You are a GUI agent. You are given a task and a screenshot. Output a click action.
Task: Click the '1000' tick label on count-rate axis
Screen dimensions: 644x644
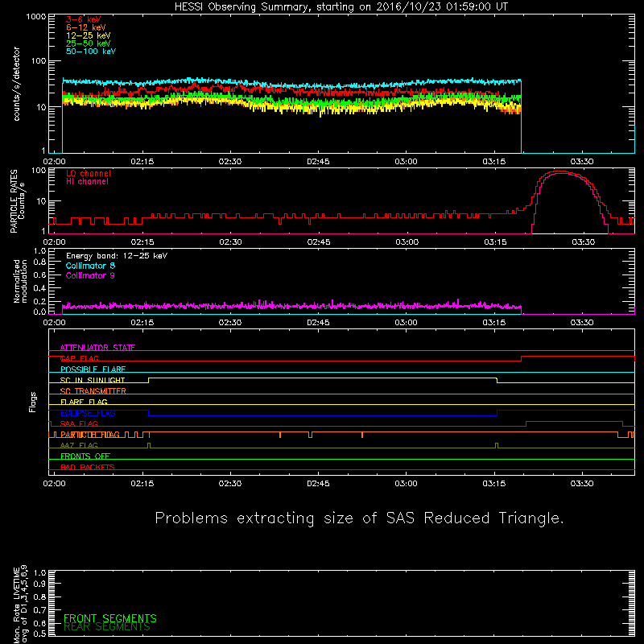tap(35, 17)
